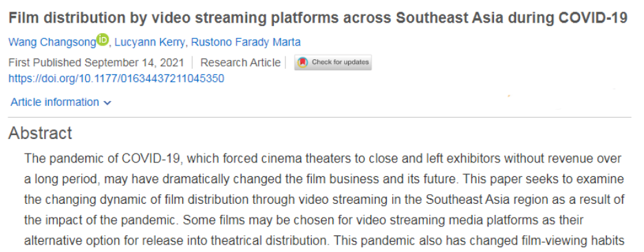Click the chevron next to Article information
Viewport: 644px width, 252px height.
pyautogui.click(x=107, y=103)
